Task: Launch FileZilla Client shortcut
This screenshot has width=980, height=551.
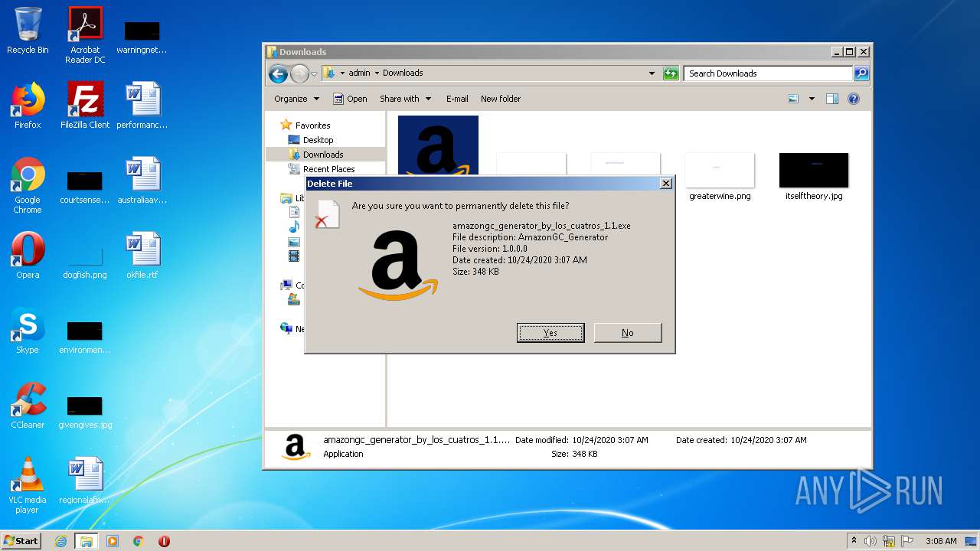Action: pyautogui.click(x=85, y=106)
